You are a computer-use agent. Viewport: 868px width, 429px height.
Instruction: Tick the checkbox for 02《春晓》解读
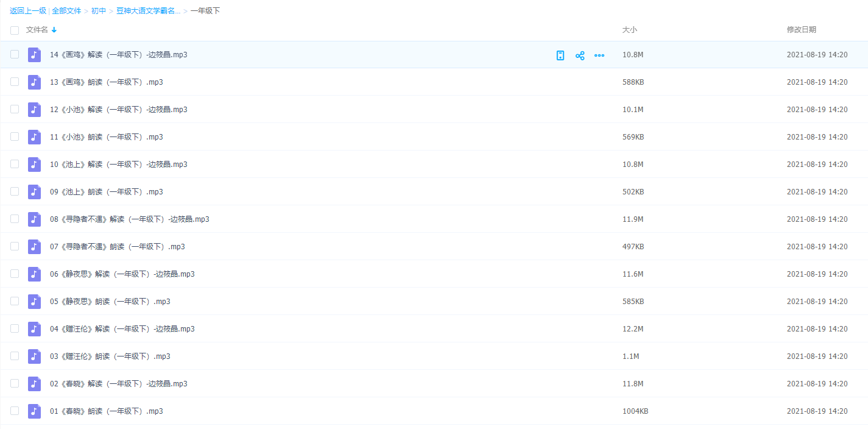[15, 384]
